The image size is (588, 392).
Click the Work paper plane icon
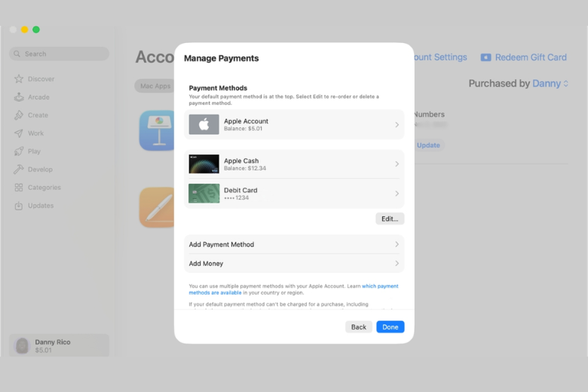(x=19, y=133)
